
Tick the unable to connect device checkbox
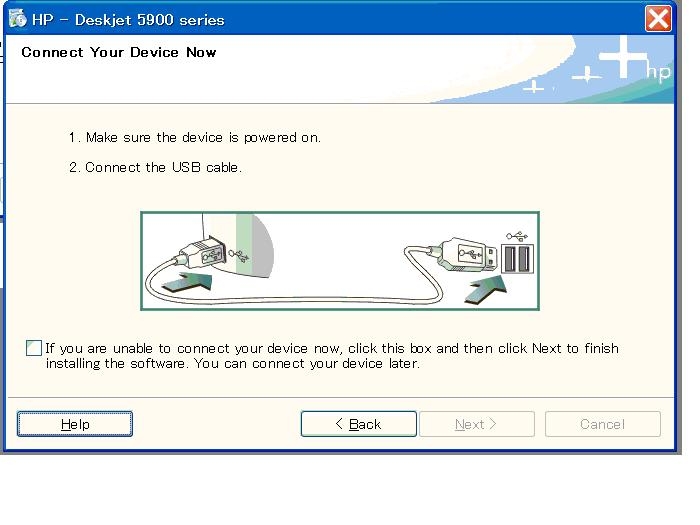(33, 348)
